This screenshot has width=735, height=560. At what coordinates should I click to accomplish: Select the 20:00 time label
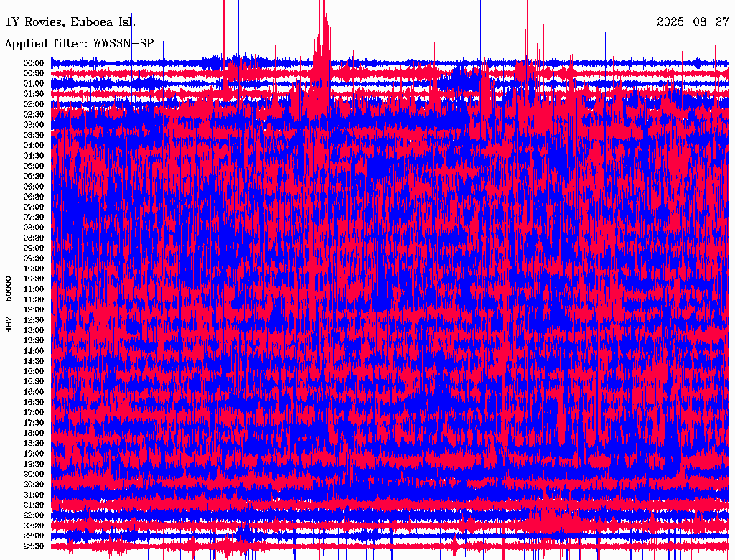pos(34,474)
